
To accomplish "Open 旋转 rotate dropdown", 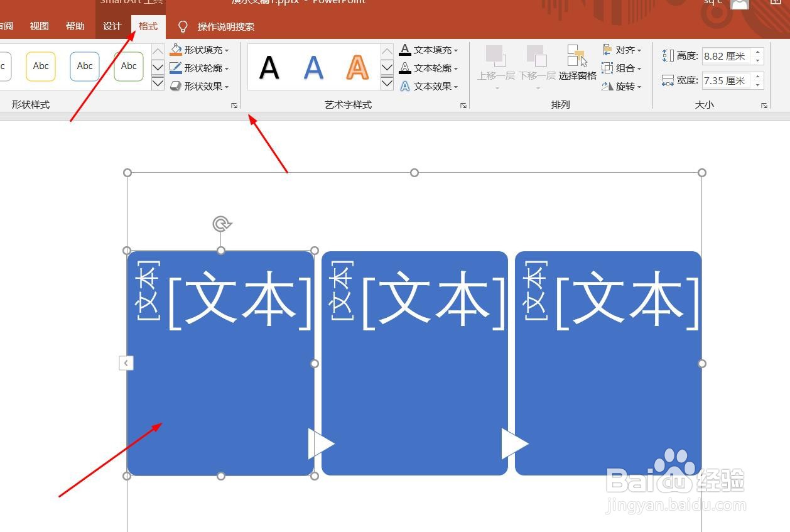I will [x=622, y=86].
